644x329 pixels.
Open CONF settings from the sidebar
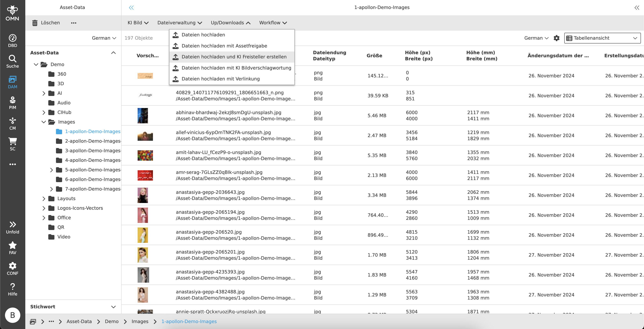(12, 268)
